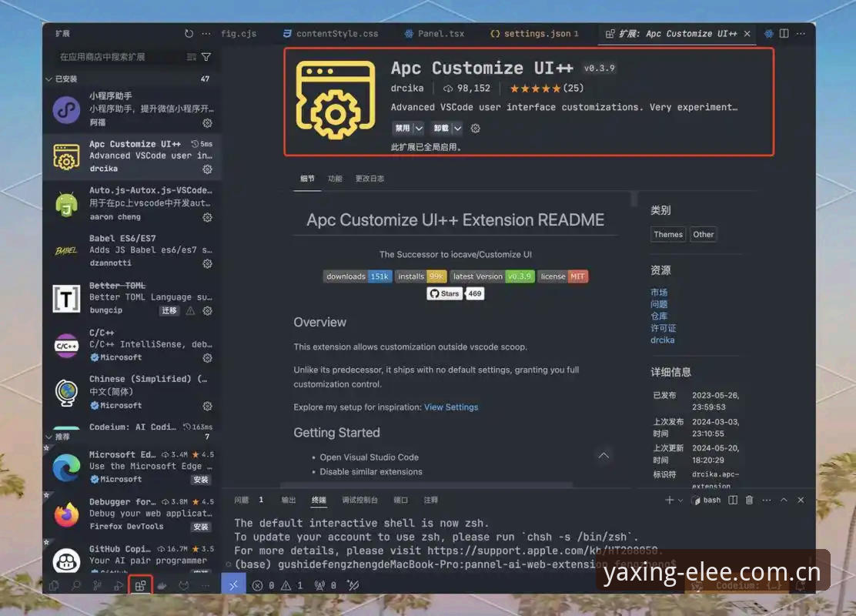The width and height of the screenshot is (856, 616).
Task: Click the warning triangle count in the status bar
Action: tap(292, 585)
